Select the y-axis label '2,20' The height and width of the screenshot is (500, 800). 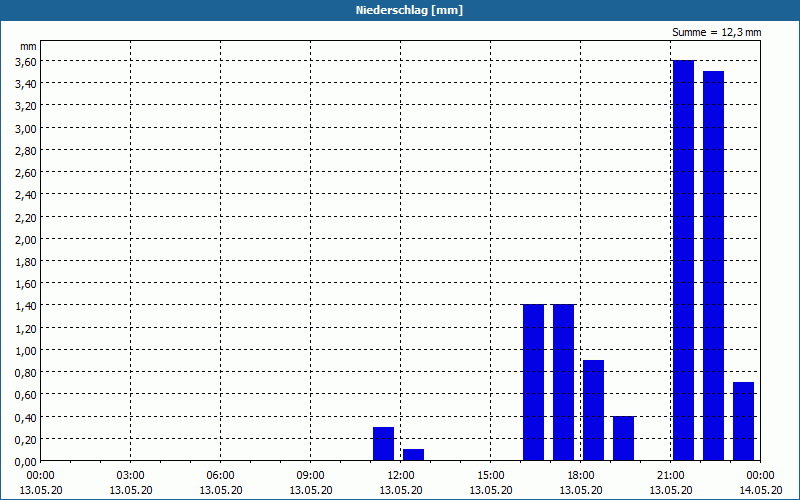[x=26, y=217]
